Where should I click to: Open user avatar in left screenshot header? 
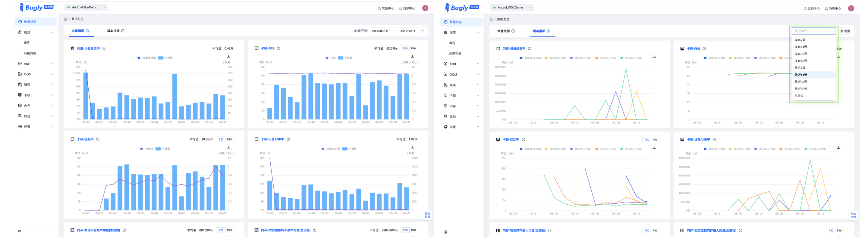point(425,8)
